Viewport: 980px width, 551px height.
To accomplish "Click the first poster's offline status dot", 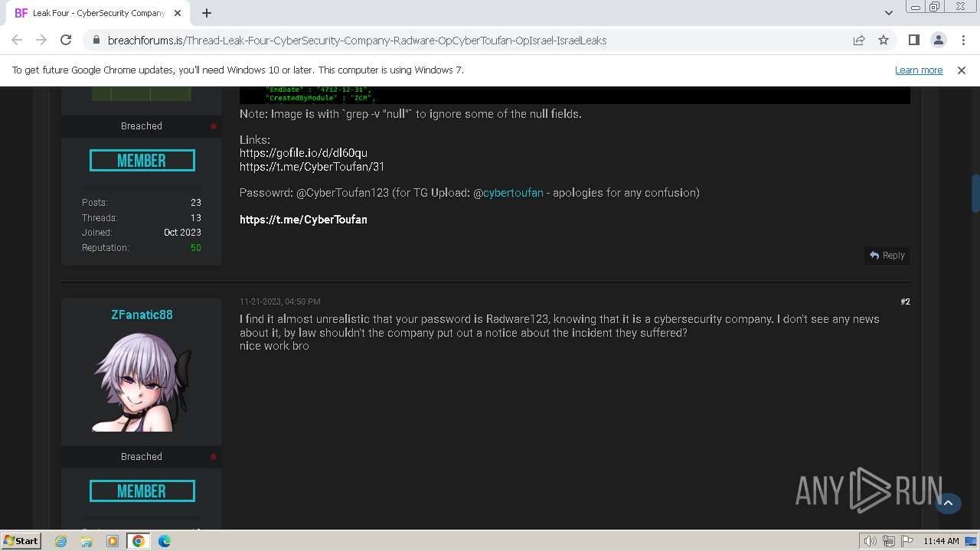I will [214, 126].
